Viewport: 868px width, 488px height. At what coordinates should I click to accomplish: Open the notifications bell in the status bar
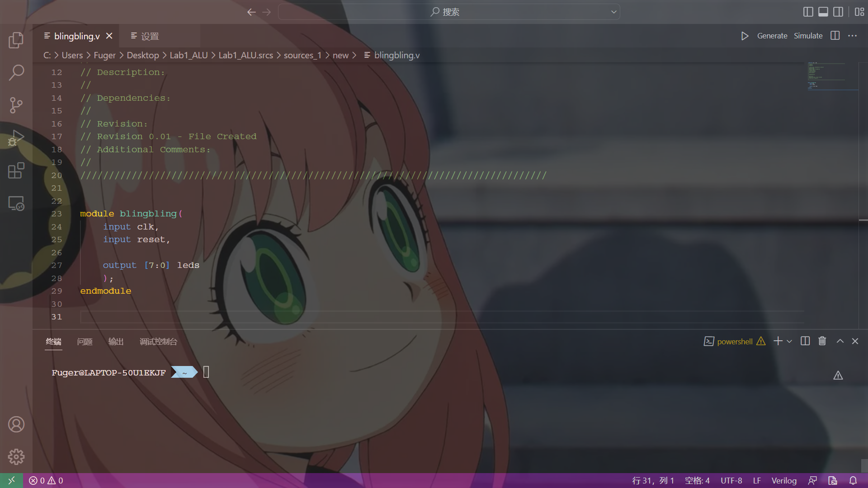[x=853, y=480]
